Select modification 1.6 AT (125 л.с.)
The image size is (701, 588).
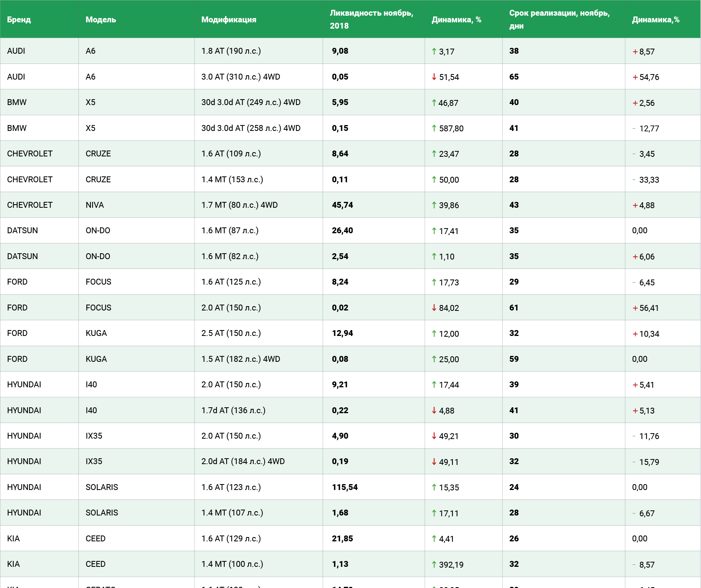(x=231, y=282)
